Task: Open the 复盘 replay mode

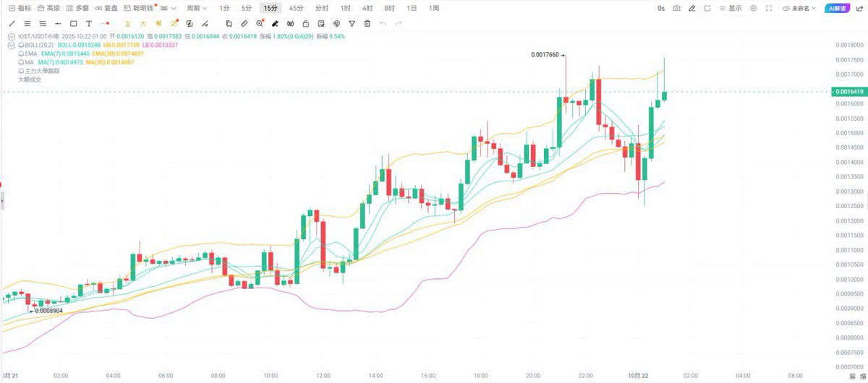Action: pos(106,8)
